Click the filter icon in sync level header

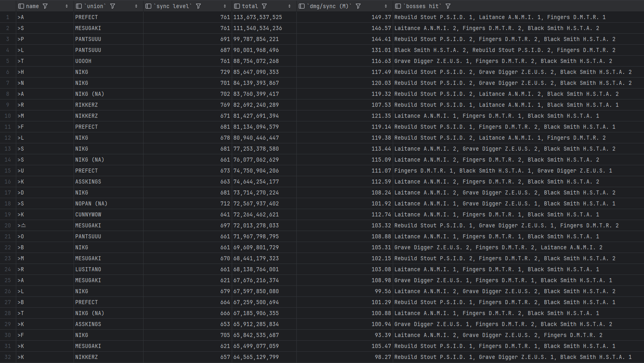(198, 6)
